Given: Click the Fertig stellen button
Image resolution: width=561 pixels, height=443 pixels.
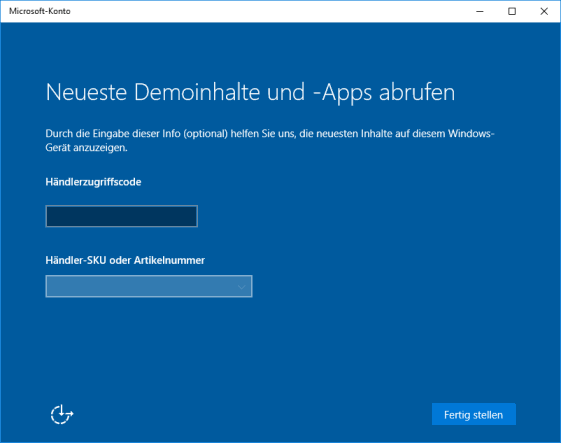Looking at the screenshot, I should point(473,414).
